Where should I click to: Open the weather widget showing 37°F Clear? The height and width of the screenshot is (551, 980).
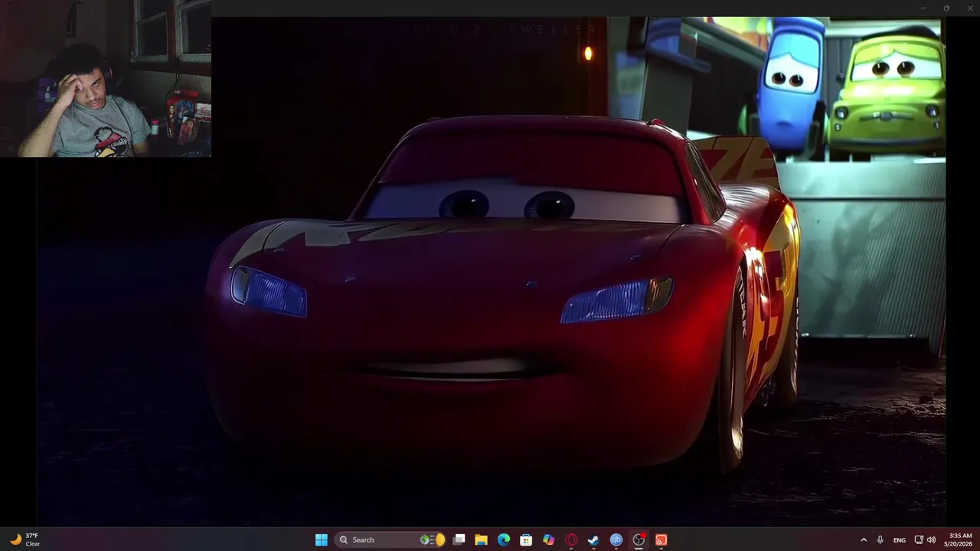24,540
